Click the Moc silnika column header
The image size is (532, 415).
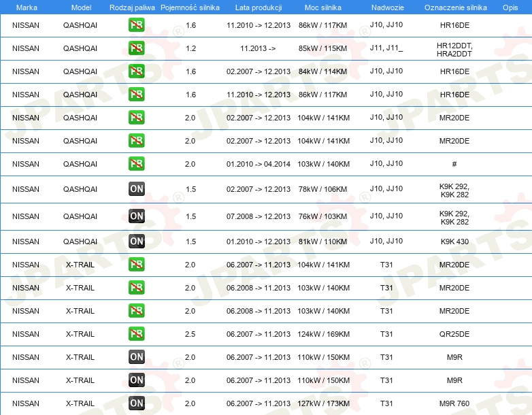(x=323, y=7)
